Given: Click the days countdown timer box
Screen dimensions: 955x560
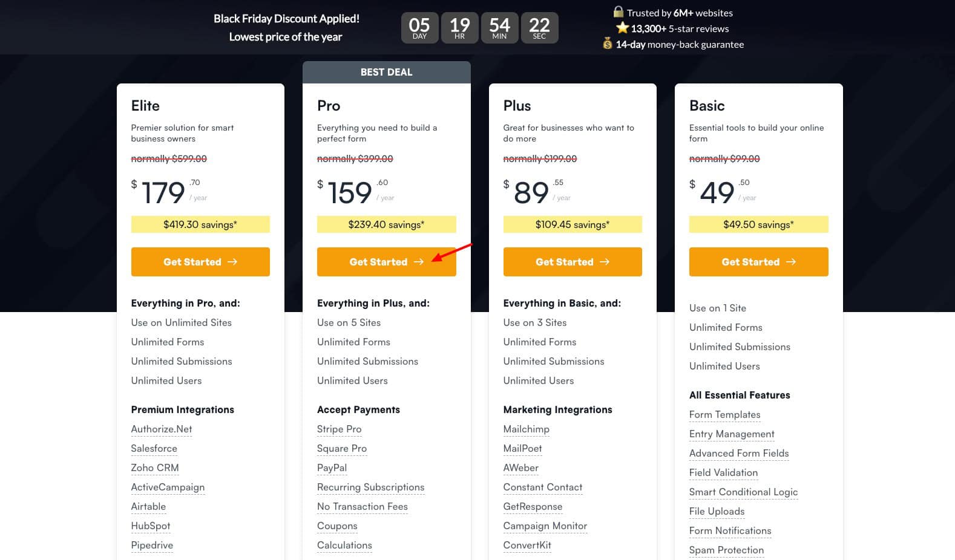Looking at the screenshot, I should [419, 28].
